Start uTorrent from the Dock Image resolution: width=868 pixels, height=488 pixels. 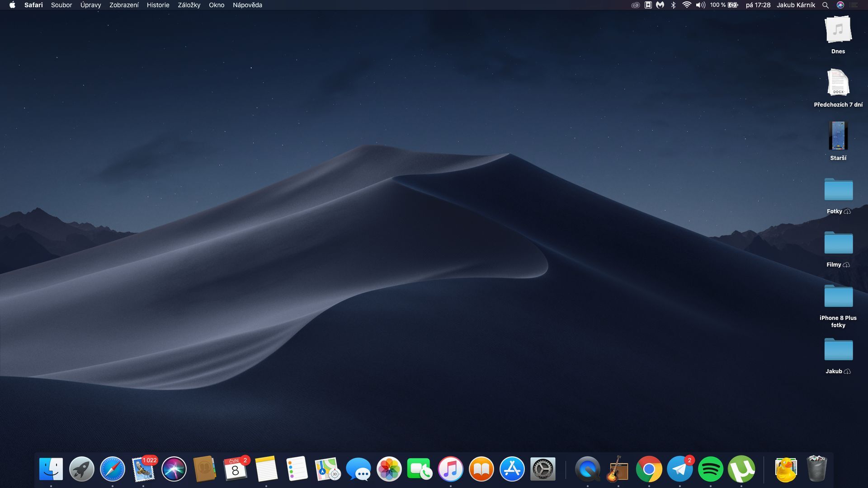[742, 469]
